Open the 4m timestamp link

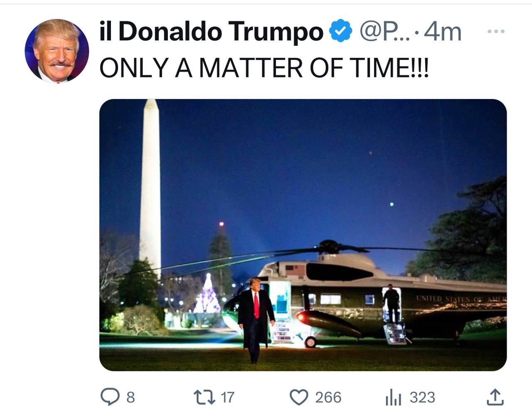[443, 32]
